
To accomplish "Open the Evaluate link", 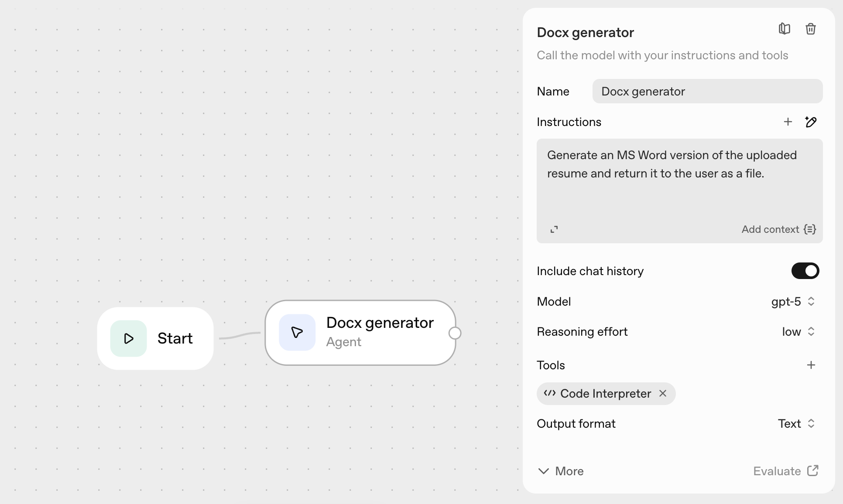I will pos(785,471).
